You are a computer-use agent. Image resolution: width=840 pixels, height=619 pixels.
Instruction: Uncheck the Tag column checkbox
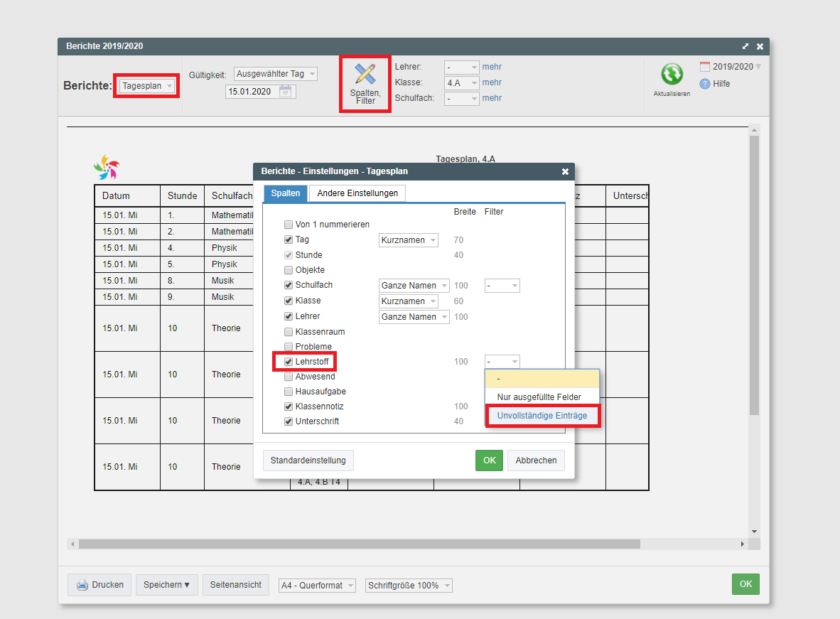click(x=289, y=239)
